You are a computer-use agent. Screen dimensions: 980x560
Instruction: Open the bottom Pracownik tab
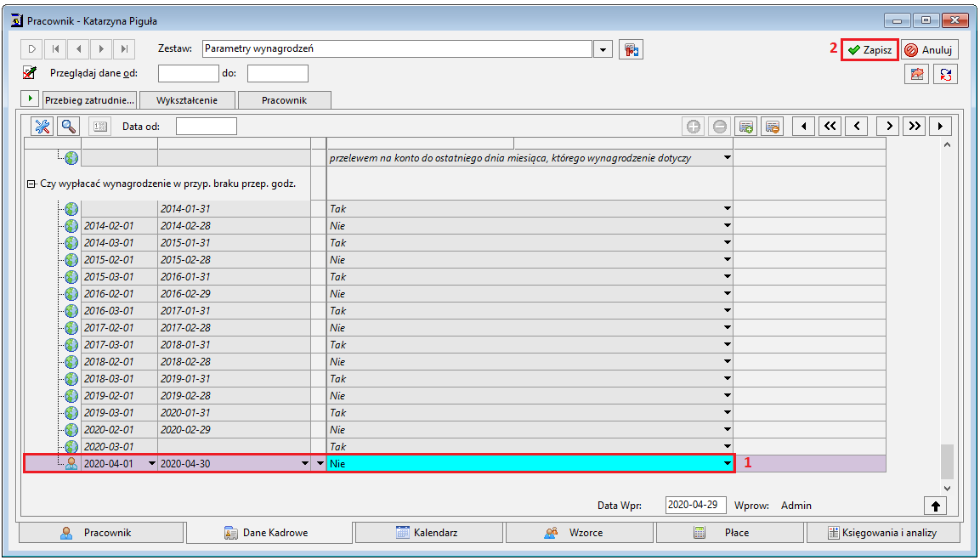[102, 533]
